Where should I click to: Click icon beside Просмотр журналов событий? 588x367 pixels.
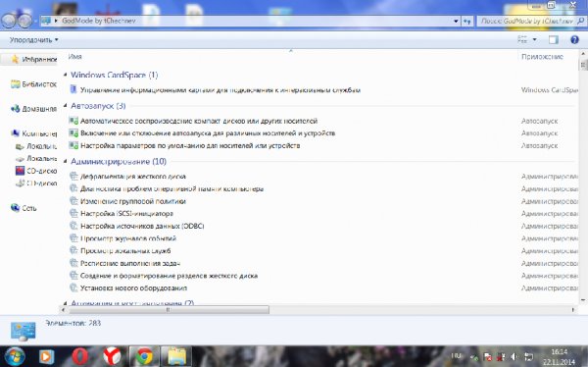73,237
